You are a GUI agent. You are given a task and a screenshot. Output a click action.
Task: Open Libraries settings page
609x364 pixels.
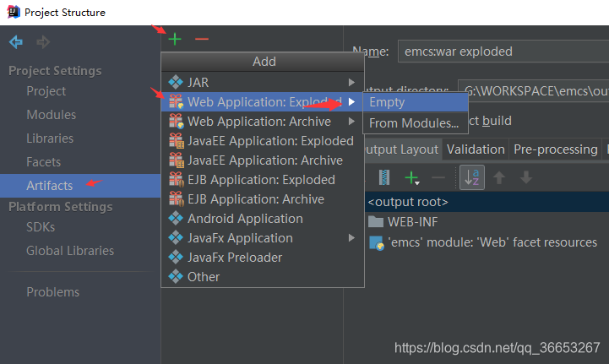(50, 139)
